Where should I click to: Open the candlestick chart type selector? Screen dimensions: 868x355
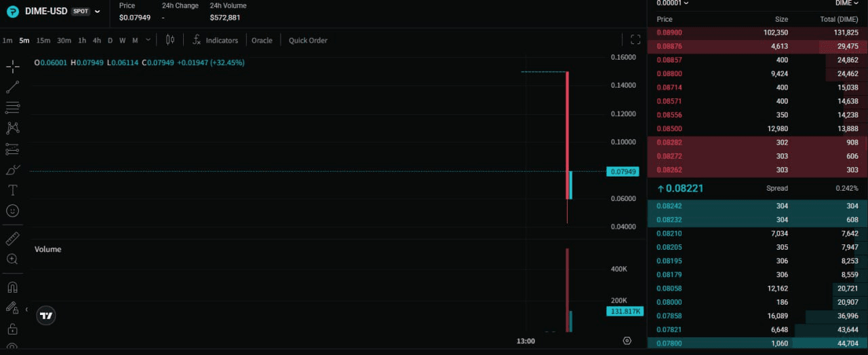coord(170,40)
